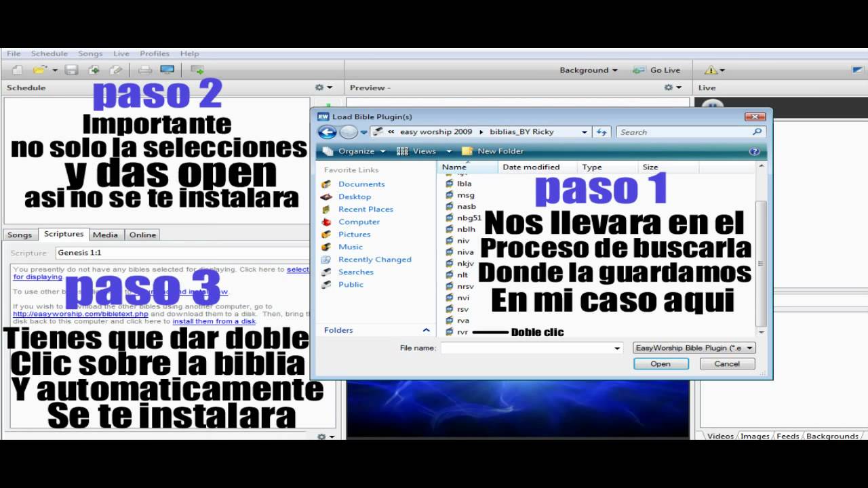This screenshot has width=868, height=488.
Task: Switch to the Scriptures tab
Action: coord(64,234)
